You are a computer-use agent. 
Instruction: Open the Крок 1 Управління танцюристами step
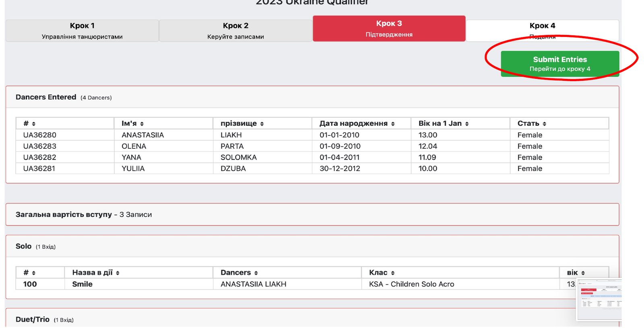coord(82,31)
